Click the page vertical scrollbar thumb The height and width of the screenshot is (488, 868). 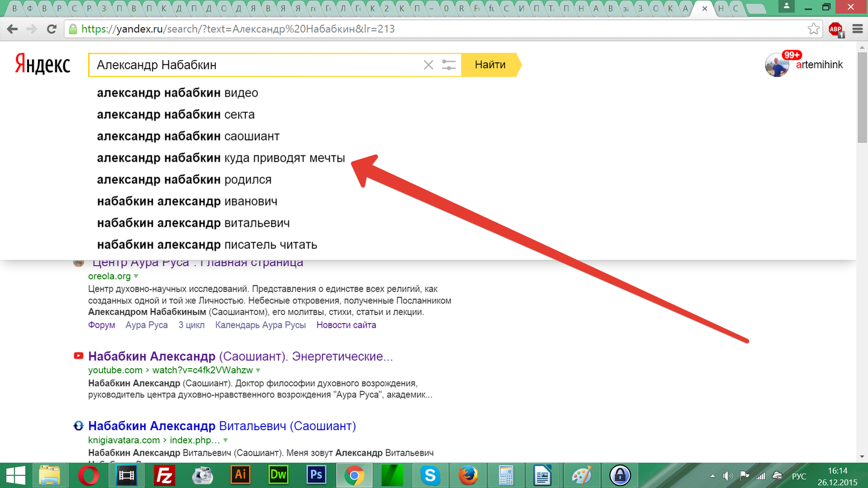pos(862,96)
